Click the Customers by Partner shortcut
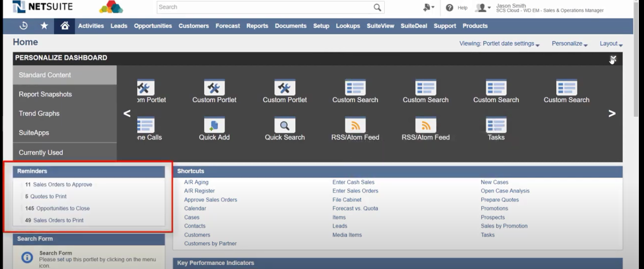This screenshot has width=644, height=269. point(210,244)
